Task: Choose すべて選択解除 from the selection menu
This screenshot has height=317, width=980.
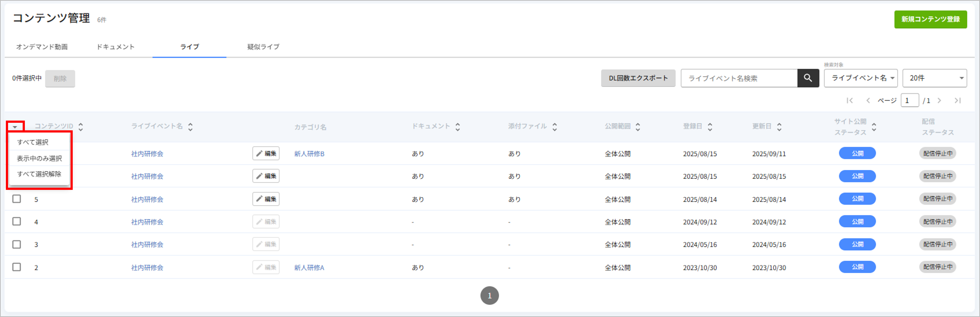Action: 39,174
